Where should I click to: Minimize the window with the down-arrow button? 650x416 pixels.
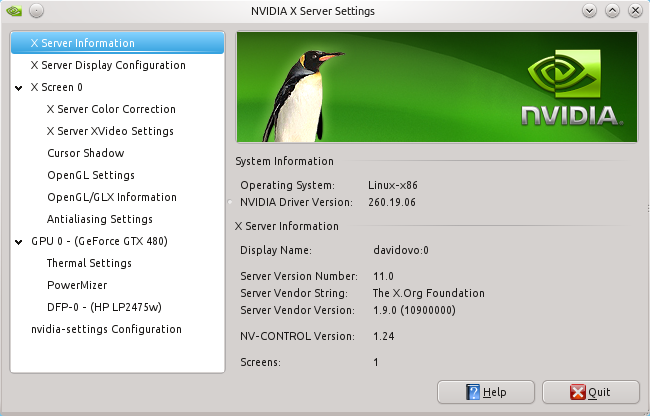[x=589, y=11]
